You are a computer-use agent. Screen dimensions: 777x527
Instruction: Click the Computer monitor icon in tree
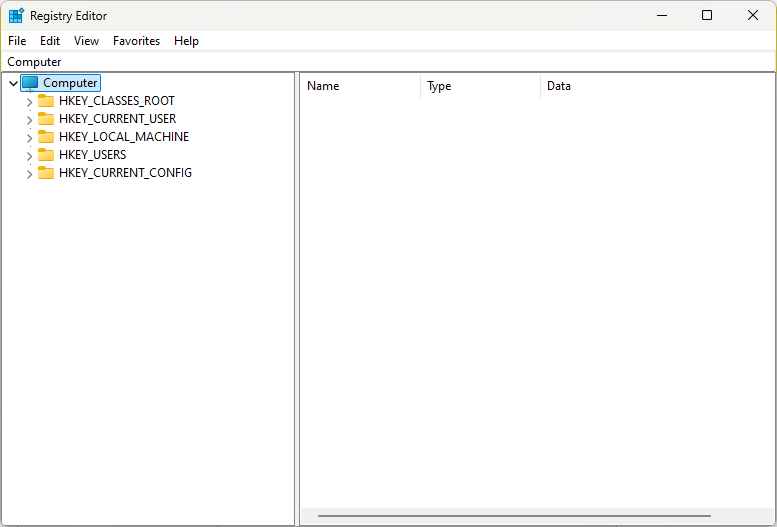pos(30,83)
